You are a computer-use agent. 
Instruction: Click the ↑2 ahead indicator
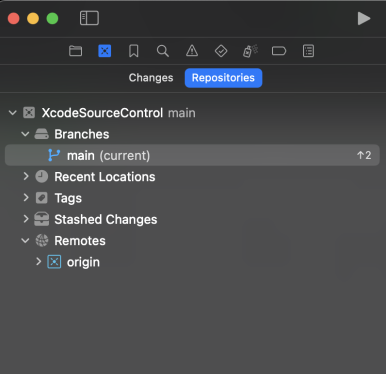click(x=364, y=155)
